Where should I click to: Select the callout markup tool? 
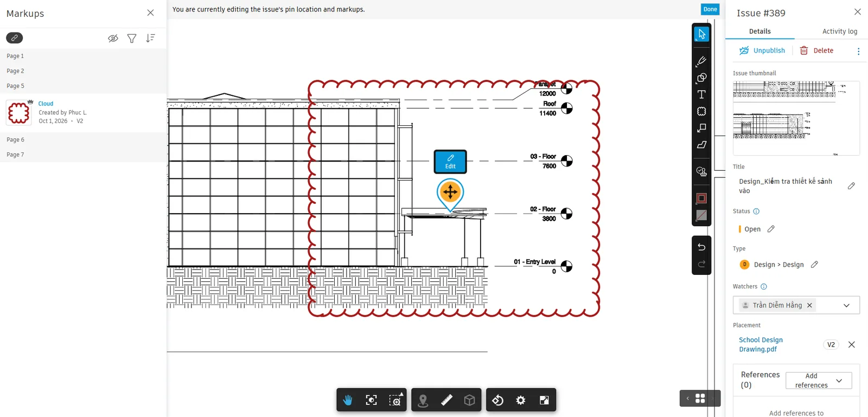coord(701,128)
